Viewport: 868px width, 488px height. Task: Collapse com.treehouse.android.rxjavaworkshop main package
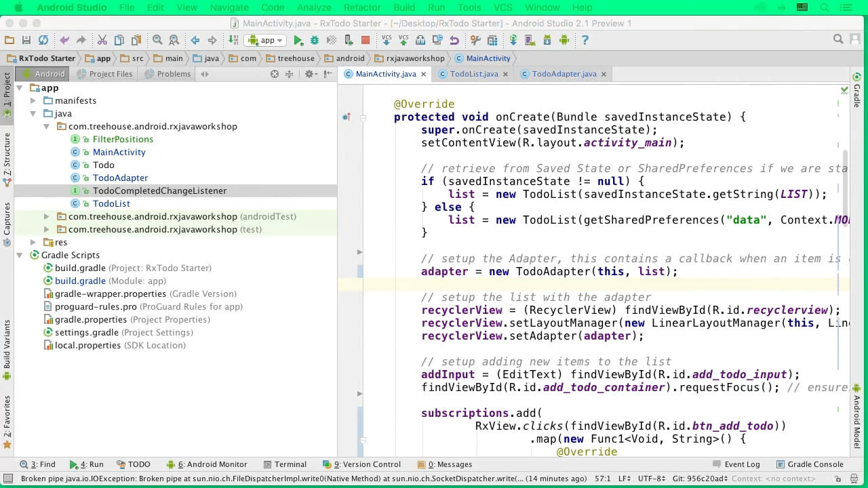46,126
